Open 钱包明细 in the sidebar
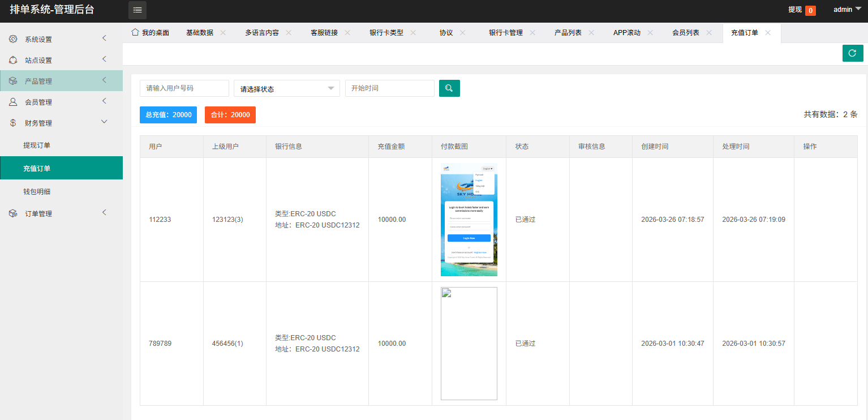The height and width of the screenshot is (420, 868). point(37,192)
